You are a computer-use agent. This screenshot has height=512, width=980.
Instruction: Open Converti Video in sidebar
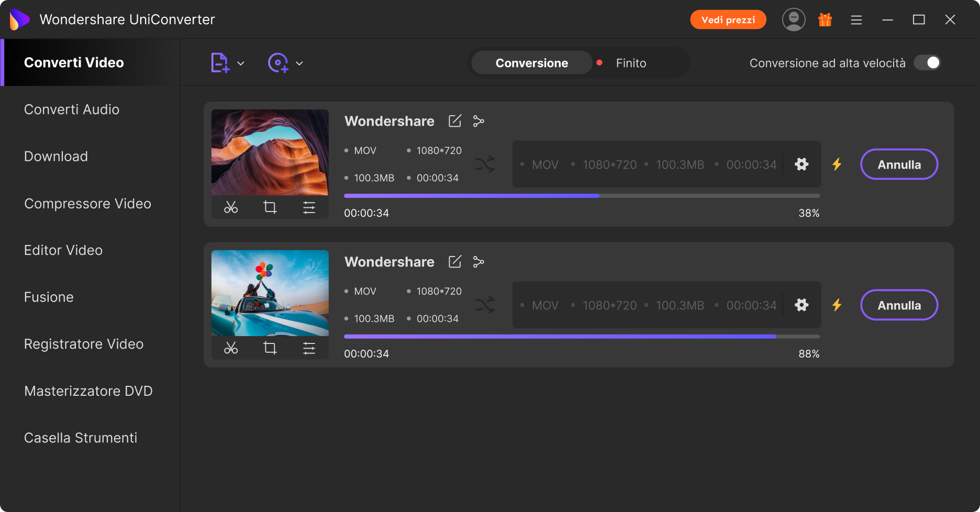(x=90, y=62)
